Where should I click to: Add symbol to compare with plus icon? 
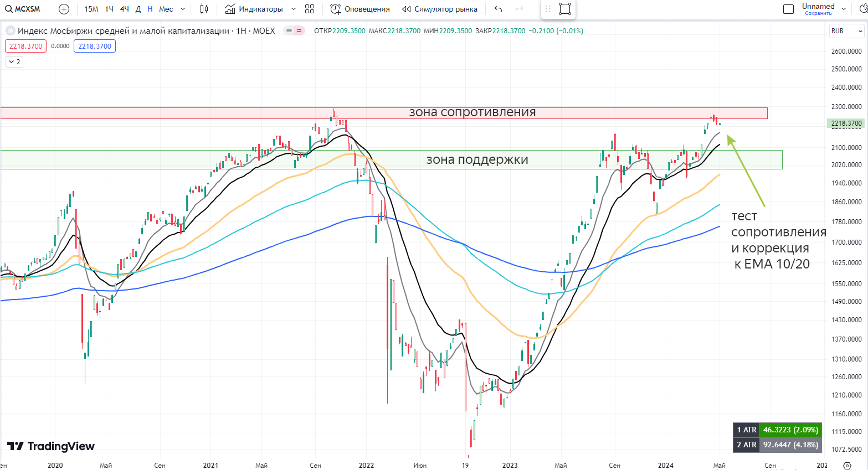point(64,9)
